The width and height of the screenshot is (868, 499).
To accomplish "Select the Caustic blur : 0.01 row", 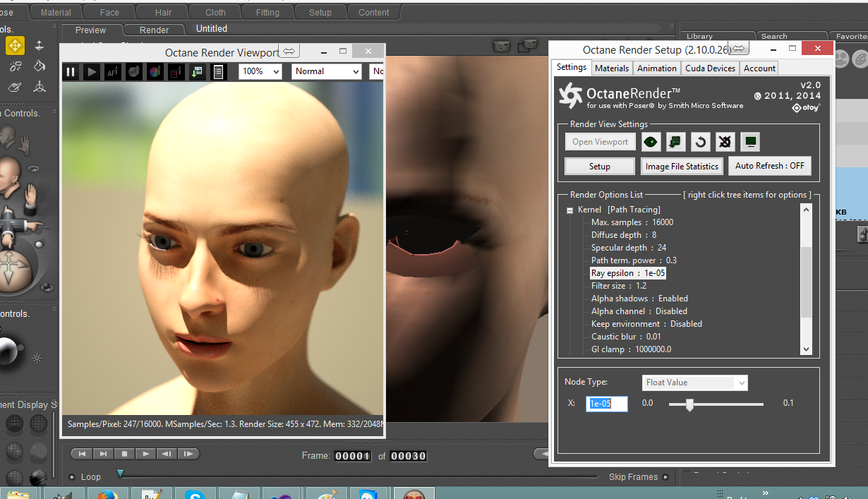I will pos(626,337).
